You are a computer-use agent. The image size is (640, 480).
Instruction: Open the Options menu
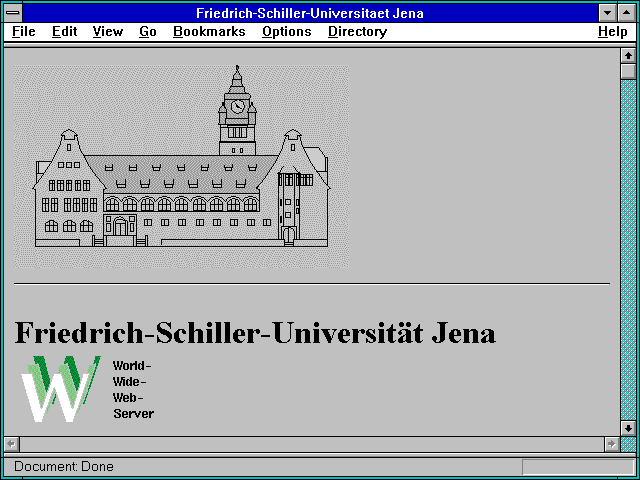tap(287, 31)
